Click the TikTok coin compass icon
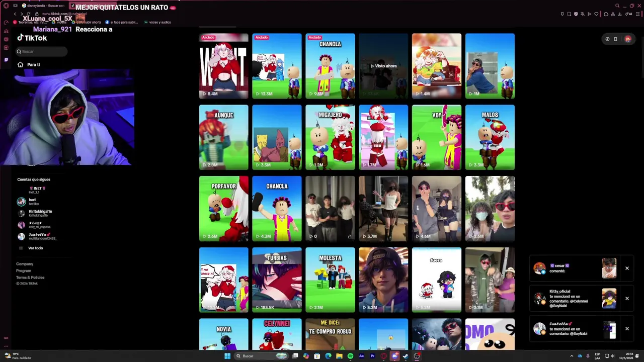 tap(607, 39)
